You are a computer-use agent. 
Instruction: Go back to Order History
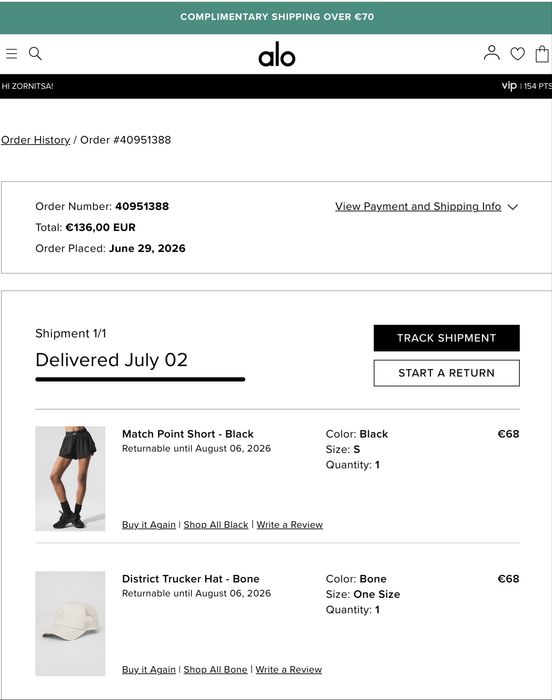(x=36, y=140)
